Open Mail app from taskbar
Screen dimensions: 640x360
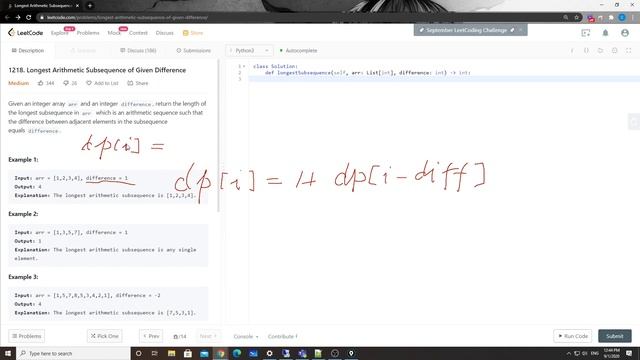[204, 353]
